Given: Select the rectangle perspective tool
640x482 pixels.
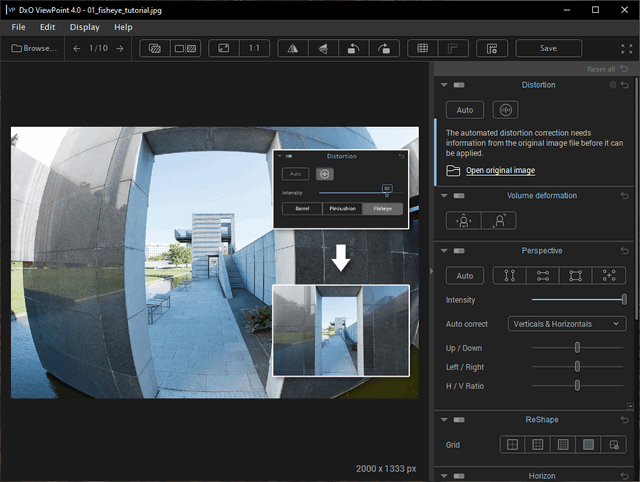Looking at the screenshot, I should tap(575, 275).
